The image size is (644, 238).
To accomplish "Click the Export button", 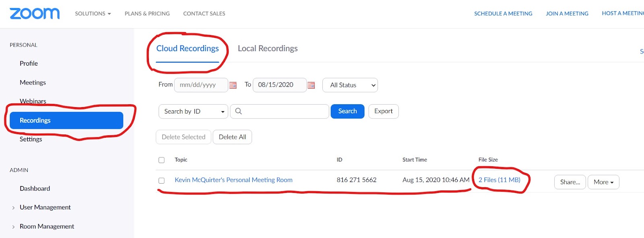I will pyautogui.click(x=384, y=111).
